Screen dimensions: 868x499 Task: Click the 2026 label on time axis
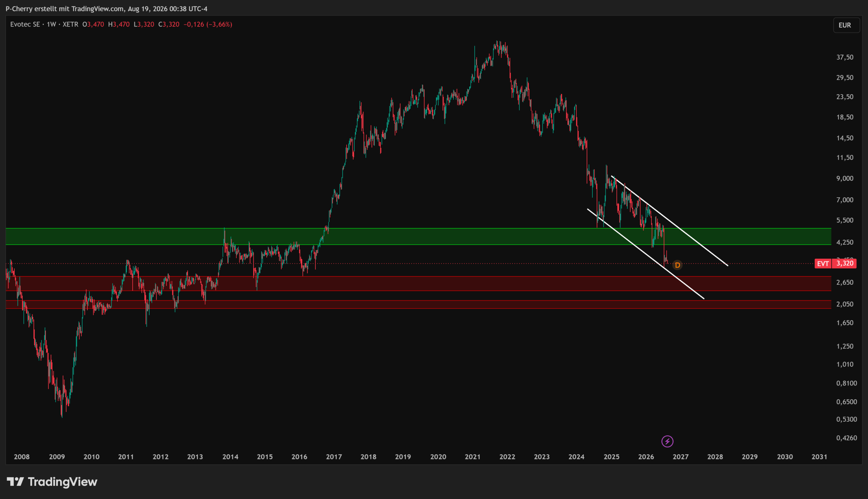(646, 457)
